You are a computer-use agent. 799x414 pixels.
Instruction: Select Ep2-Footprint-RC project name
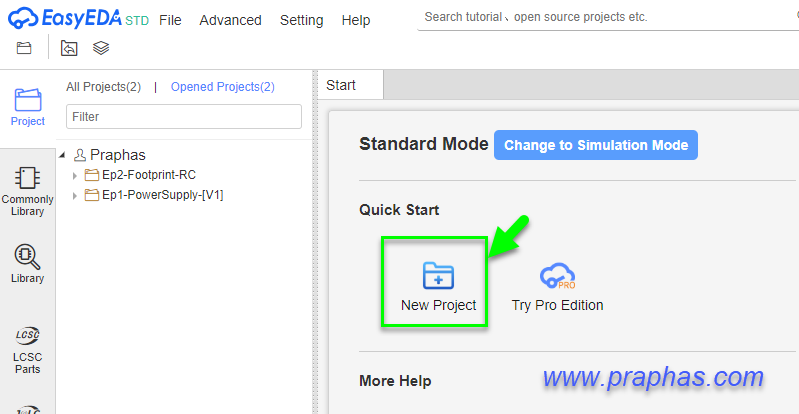point(149,175)
